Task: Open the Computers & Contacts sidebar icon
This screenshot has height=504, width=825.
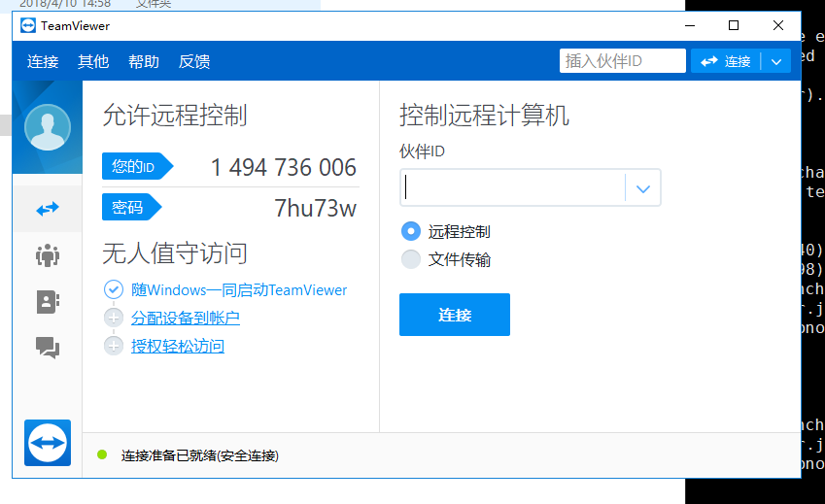Action: [48, 302]
